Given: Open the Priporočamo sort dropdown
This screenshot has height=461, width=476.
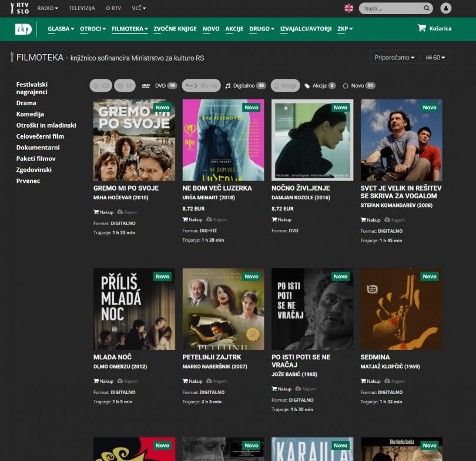Looking at the screenshot, I should (x=394, y=58).
